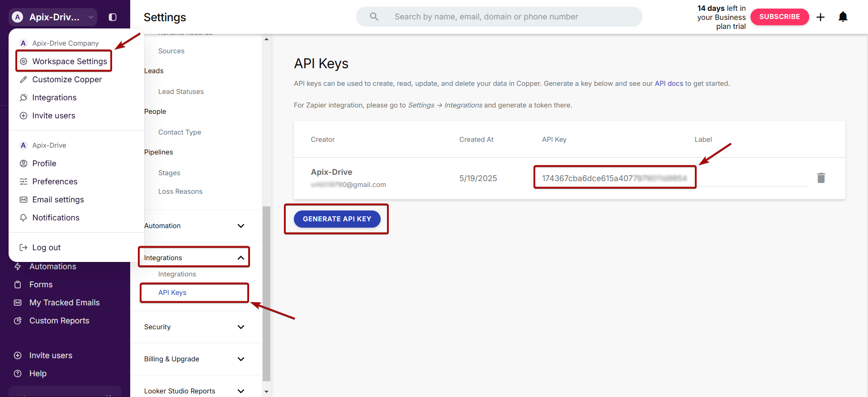This screenshot has height=397, width=868.
Task: Open Notifications menu item
Action: (56, 218)
